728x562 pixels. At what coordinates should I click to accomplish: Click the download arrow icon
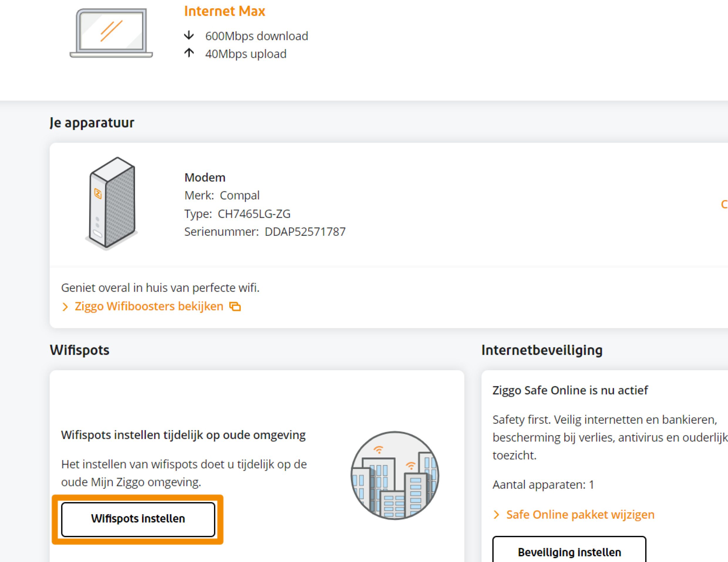click(189, 35)
